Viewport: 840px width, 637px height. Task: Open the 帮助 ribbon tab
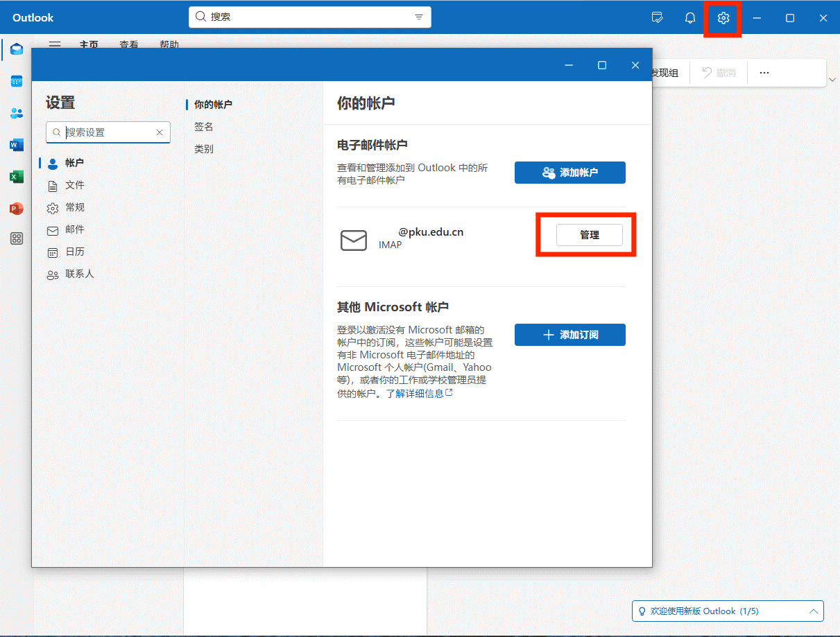[169, 44]
